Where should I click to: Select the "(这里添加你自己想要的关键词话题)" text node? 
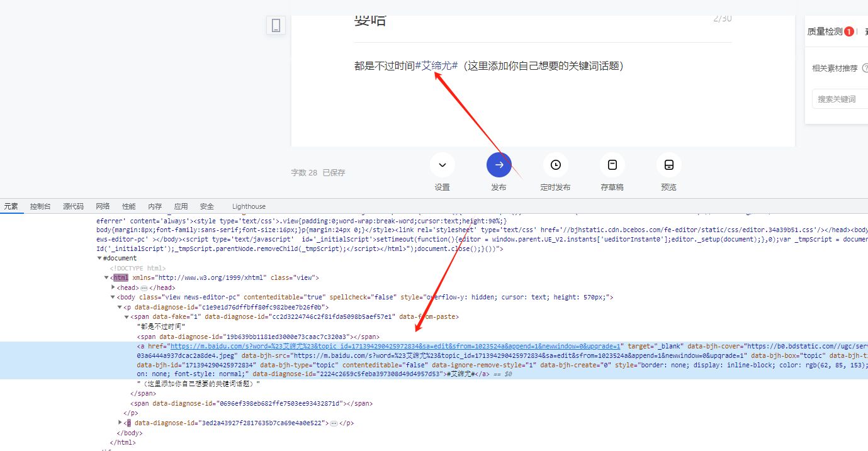(x=198, y=384)
